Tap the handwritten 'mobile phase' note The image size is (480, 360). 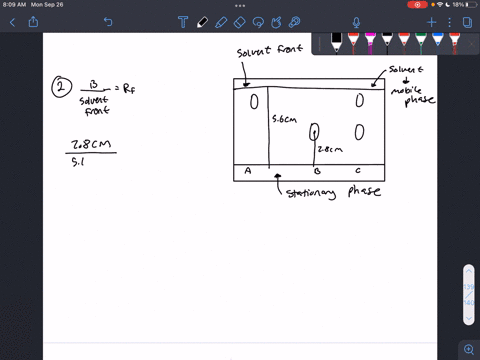[413, 96]
